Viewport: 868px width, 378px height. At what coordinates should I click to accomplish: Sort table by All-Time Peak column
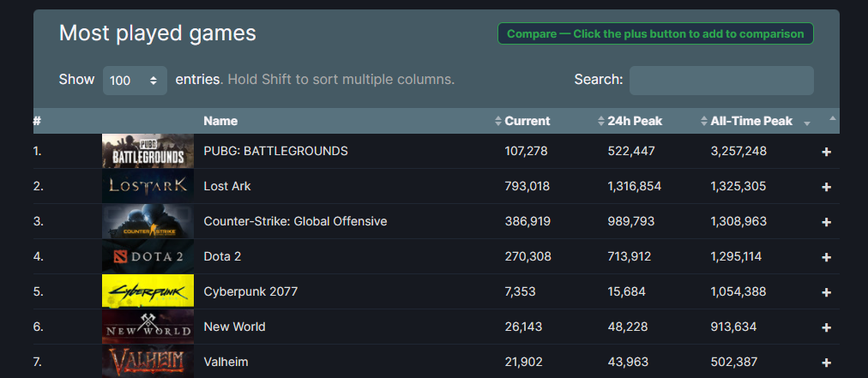751,121
